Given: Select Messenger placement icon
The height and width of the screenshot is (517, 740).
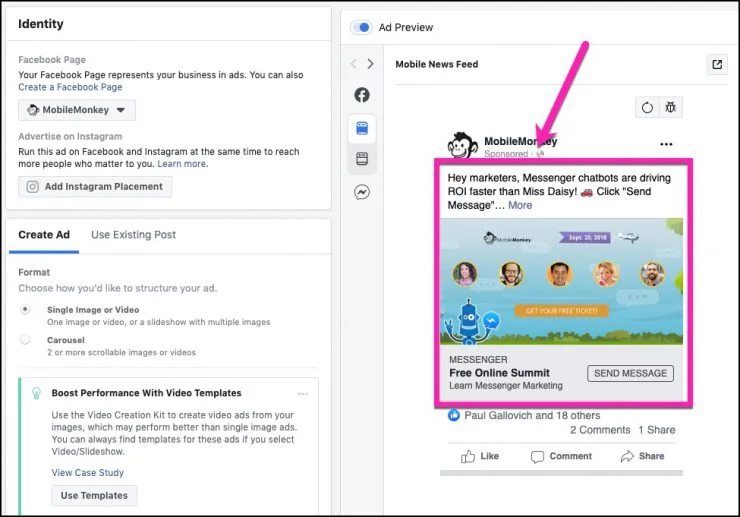Looking at the screenshot, I should click(x=362, y=192).
